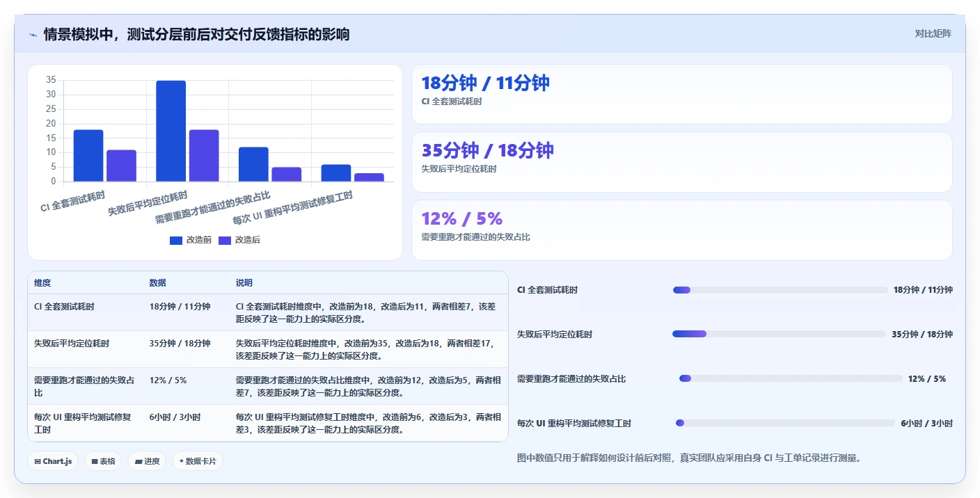Image resolution: width=980 pixels, height=498 pixels.
Task: Click the footnote starting 图中数值只用于解释
Action: pyautogui.click(x=689, y=458)
